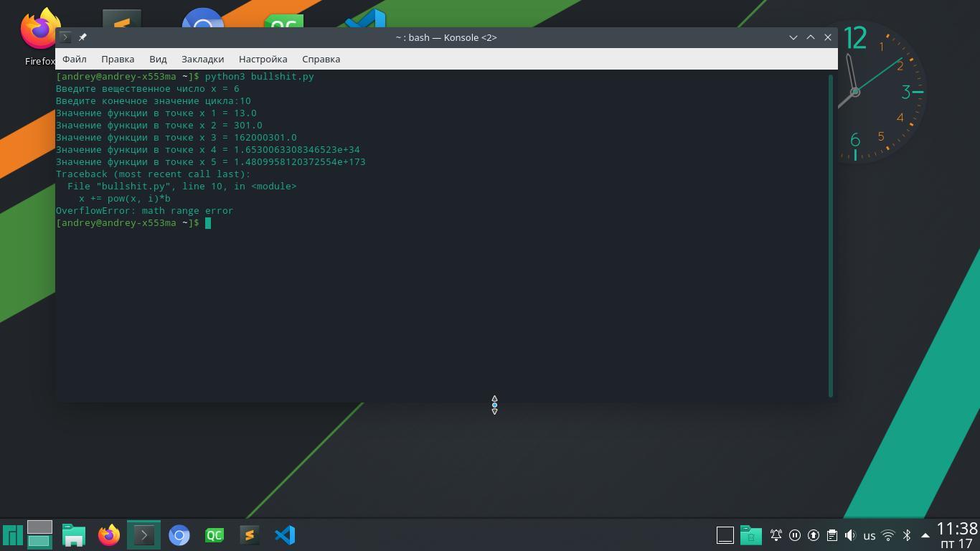Launch Firefox from the taskbar

pyautogui.click(x=109, y=535)
